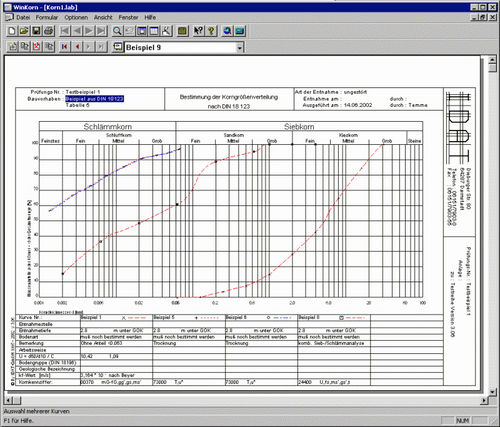The height and width of the screenshot is (427, 500).
Task: Click the greyed undo zoom icon next to the magnifier
Action: [129, 31]
